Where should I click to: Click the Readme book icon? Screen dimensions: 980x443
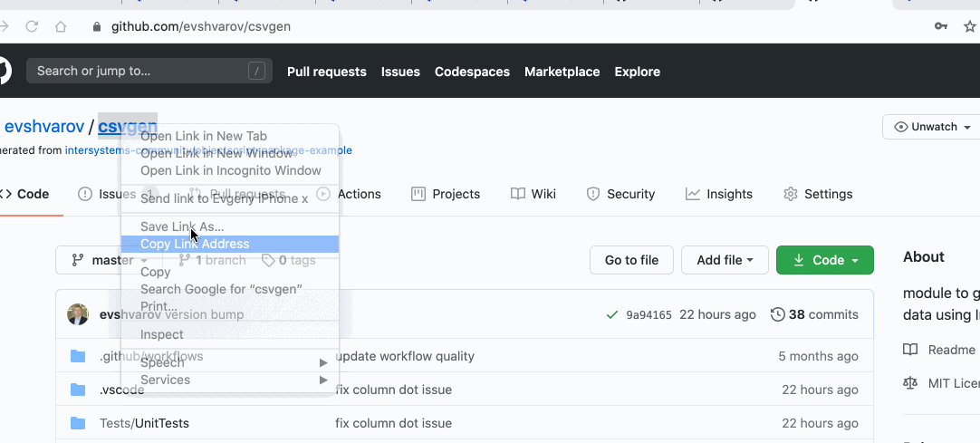pos(910,350)
